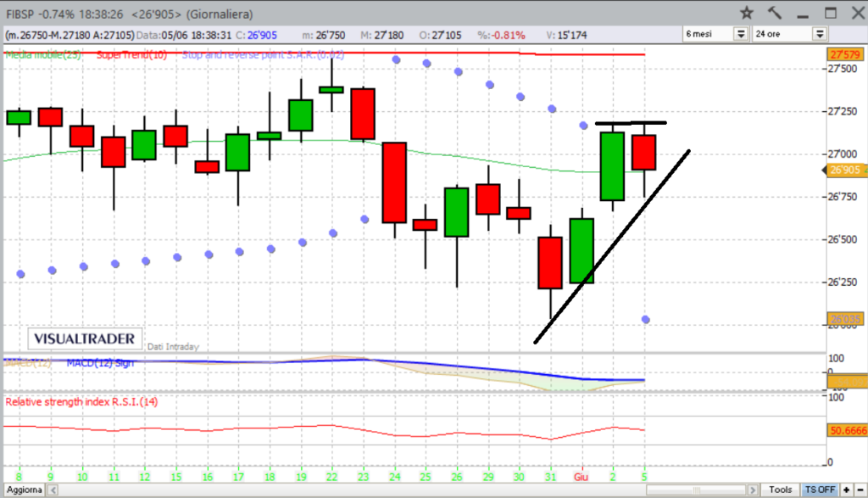
Task: Click the VisualTrader logo
Action: click(83, 339)
